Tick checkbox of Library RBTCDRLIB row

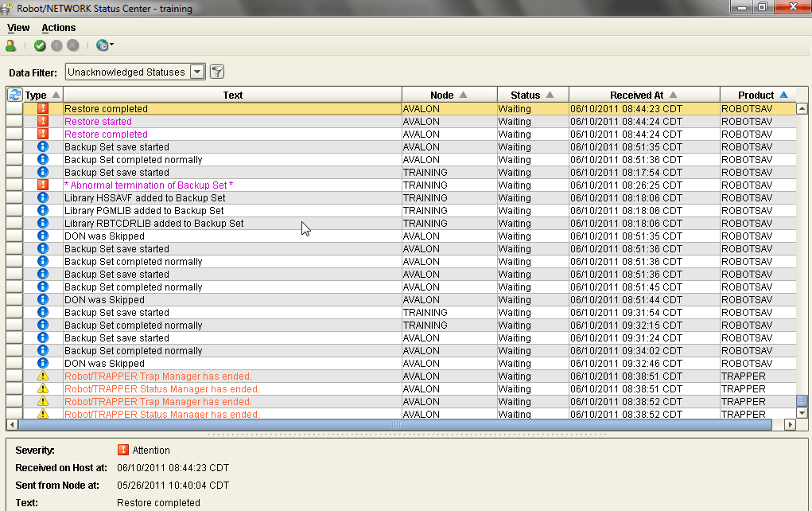pyautogui.click(x=14, y=224)
